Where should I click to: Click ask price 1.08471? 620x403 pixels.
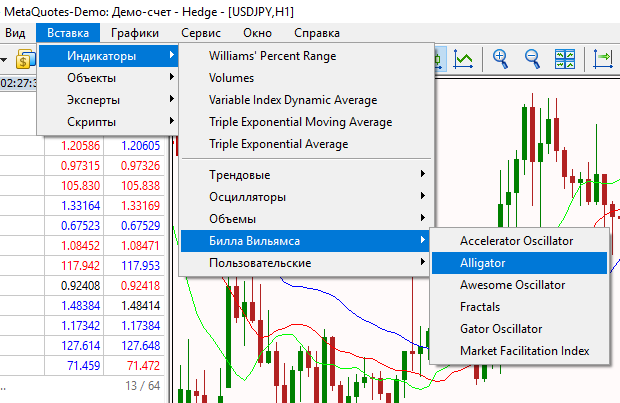pos(140,246)
